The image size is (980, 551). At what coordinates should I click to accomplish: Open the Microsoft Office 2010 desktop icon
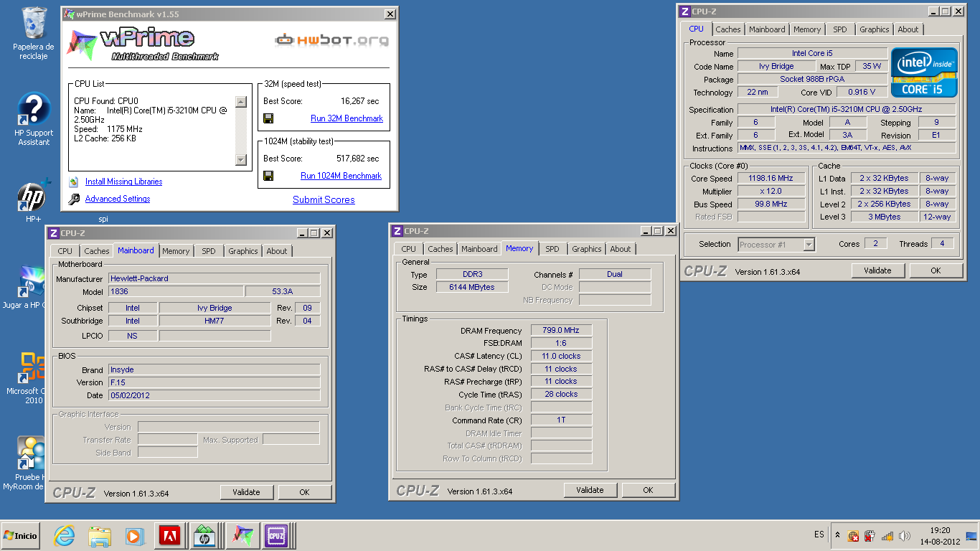24,377
